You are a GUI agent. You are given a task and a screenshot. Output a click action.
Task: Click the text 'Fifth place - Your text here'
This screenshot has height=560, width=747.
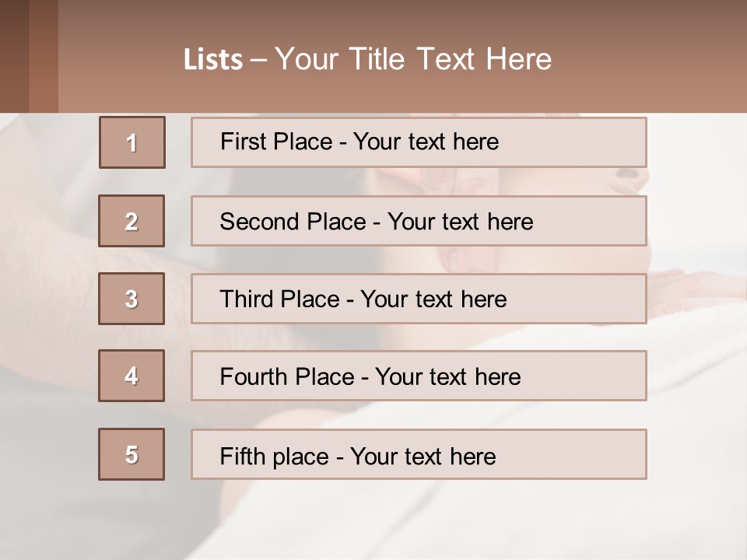tap(358, 457)
